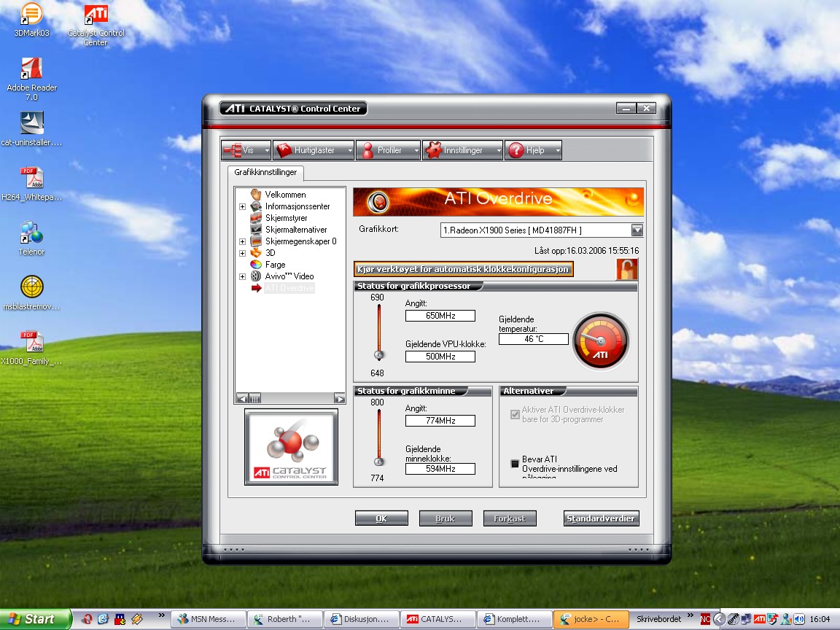Image resolution: width=840 pixels, height=630 pixels.
Task: Click the memory Angitt 774MHz field
Action: (x=440, y=421)
